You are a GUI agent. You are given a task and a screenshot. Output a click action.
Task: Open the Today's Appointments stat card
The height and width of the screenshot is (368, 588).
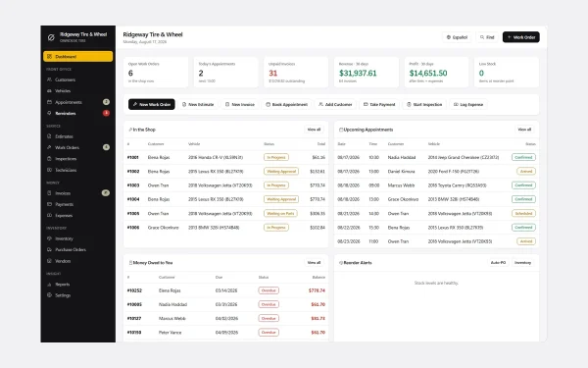225,72
